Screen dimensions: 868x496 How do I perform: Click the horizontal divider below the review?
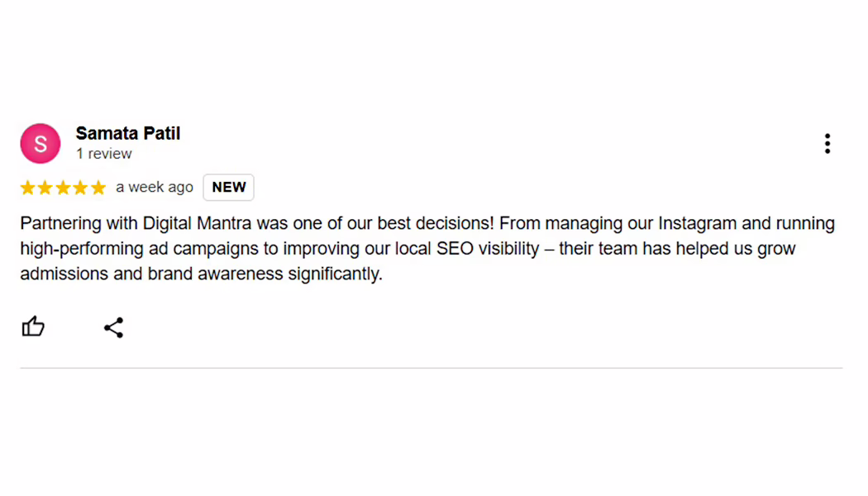coord(432,368)
